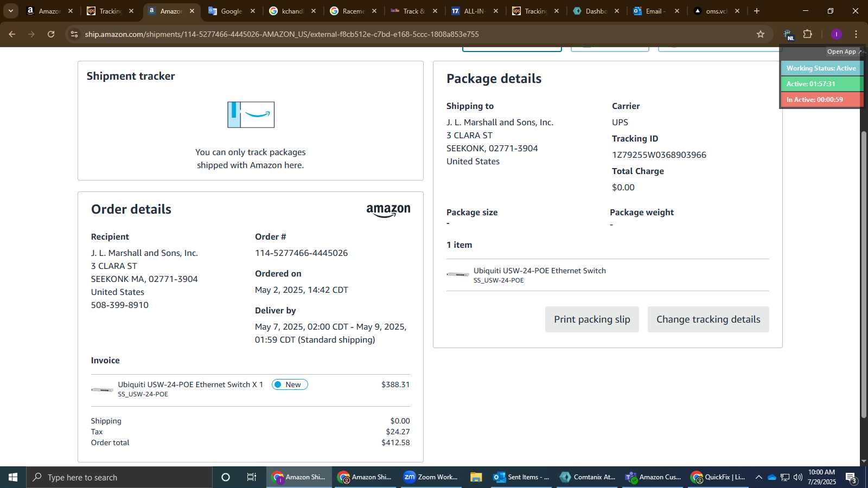Switch to the Email tab
Image resolution: width=868 pixels, height=488 pixels.
point(656,11)
